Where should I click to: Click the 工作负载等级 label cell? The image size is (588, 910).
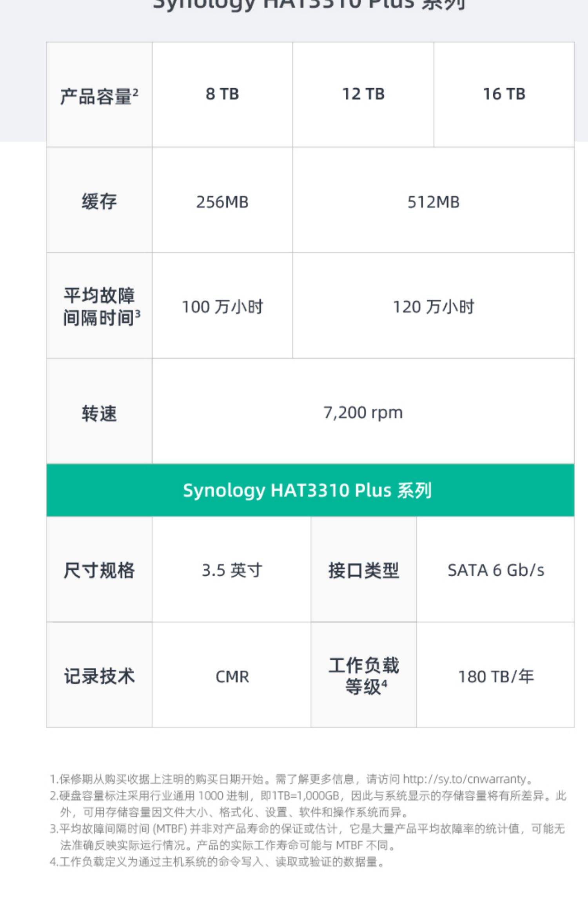(364, 676)
